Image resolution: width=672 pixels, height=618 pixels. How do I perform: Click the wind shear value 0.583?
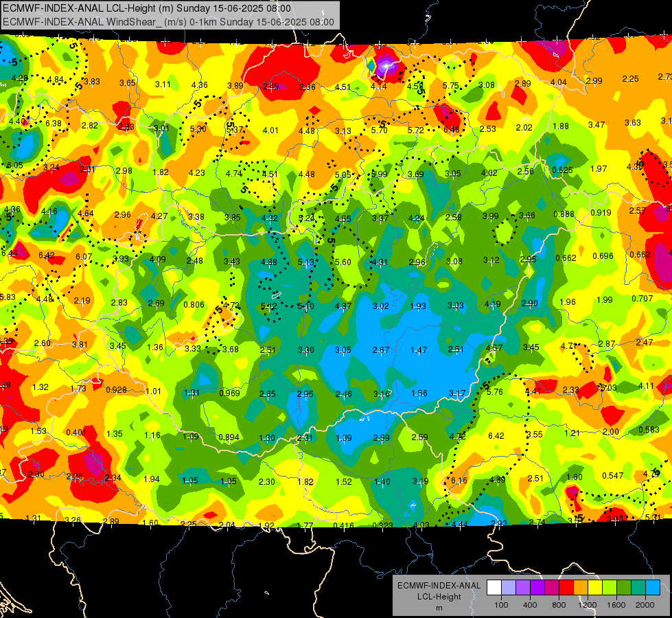point(649,429)
